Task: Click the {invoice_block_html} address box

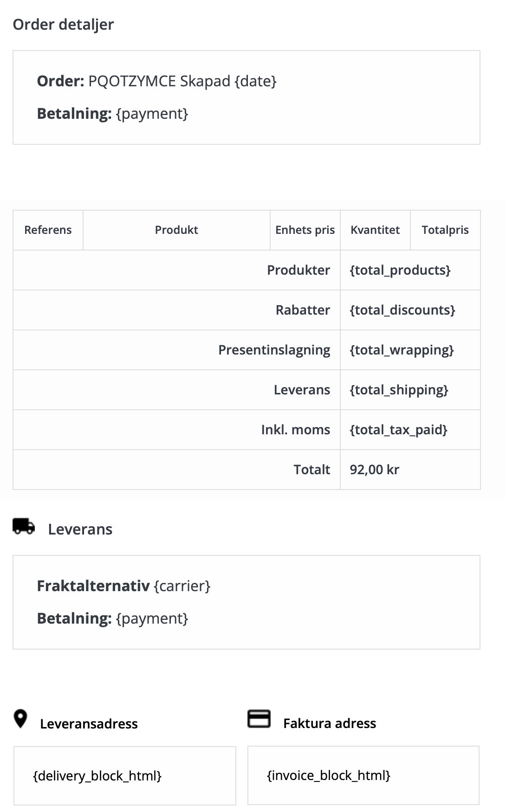Action: (363, 775)
